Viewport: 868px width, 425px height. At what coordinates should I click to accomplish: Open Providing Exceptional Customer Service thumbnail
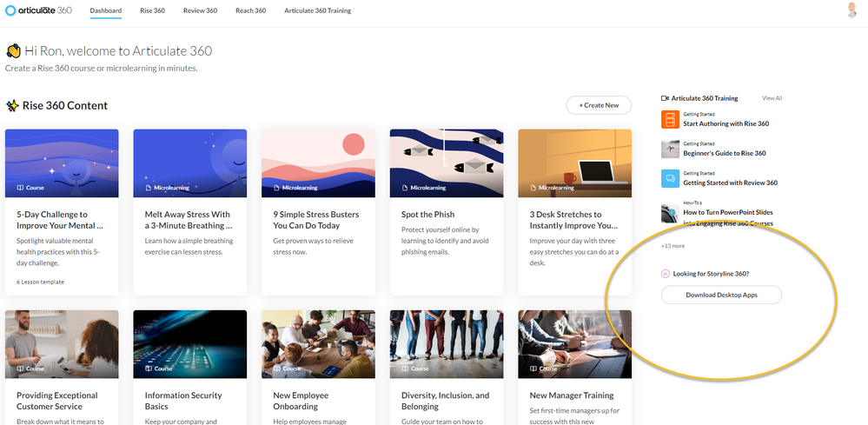click(x=62, y=344)
